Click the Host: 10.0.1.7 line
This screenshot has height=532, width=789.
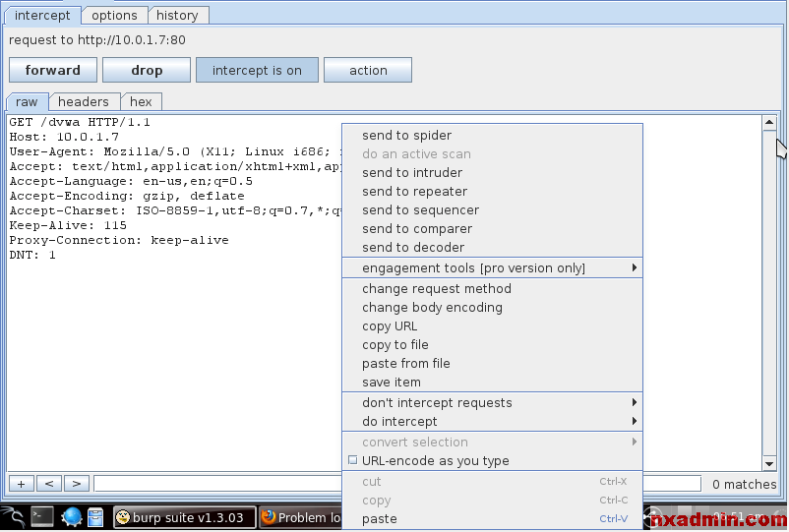tap(64, 137)
